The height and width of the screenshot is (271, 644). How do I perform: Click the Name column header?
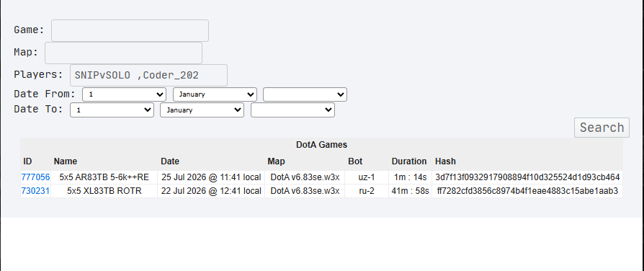point(66,161)
